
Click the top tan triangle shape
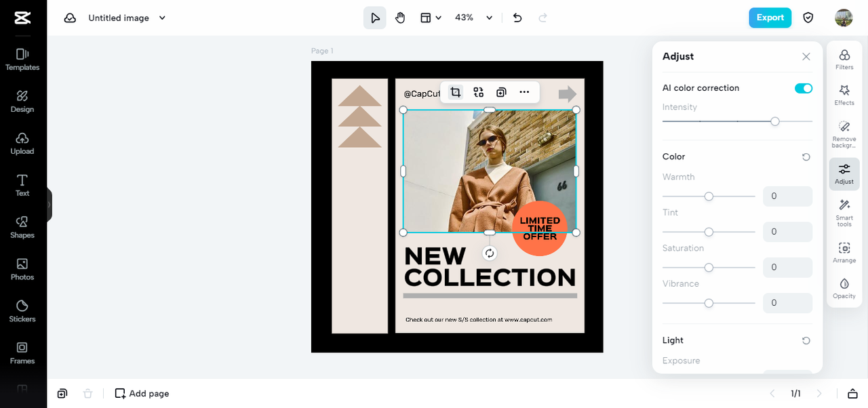pyautogui.click(x=360, y=96)
